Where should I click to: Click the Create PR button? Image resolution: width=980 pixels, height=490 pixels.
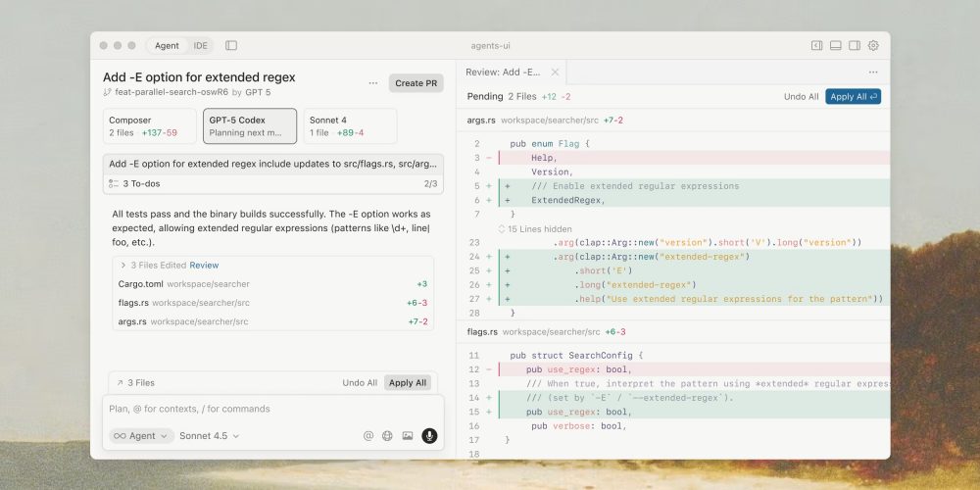point(416,83)
